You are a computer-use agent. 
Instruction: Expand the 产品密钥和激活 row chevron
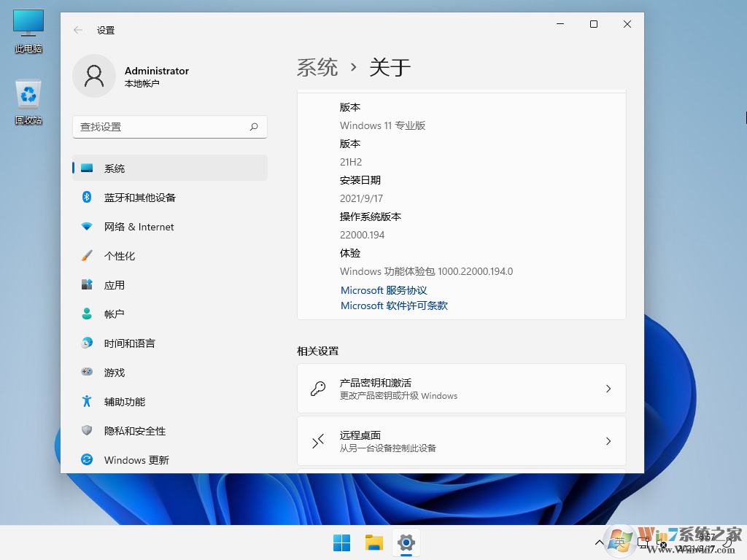click(x=608, y=388)
